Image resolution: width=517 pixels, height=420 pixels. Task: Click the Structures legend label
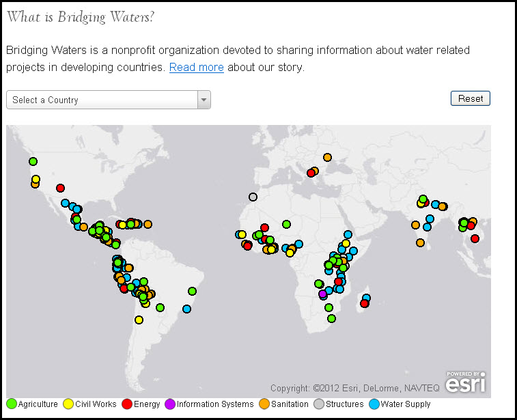345,404
